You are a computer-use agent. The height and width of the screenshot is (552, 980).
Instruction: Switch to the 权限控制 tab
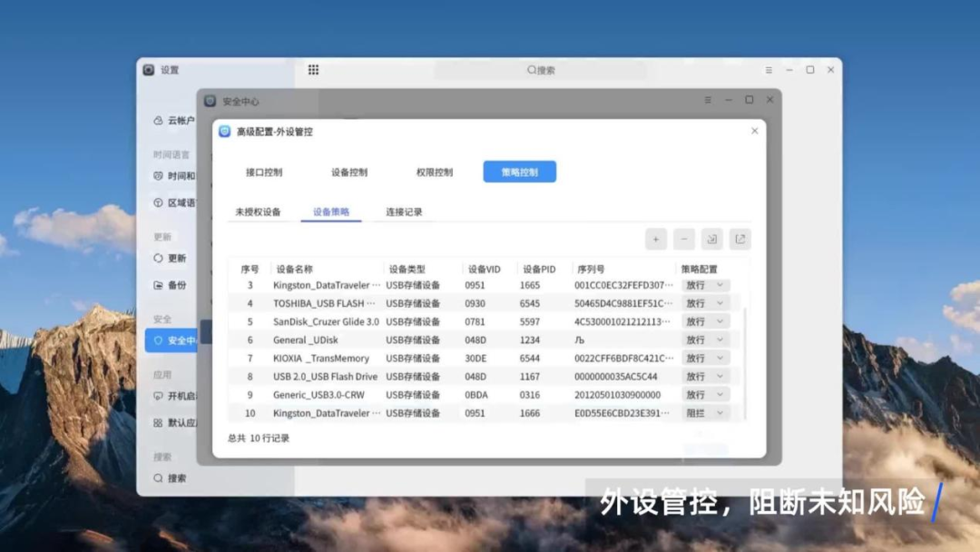[435, 172]
